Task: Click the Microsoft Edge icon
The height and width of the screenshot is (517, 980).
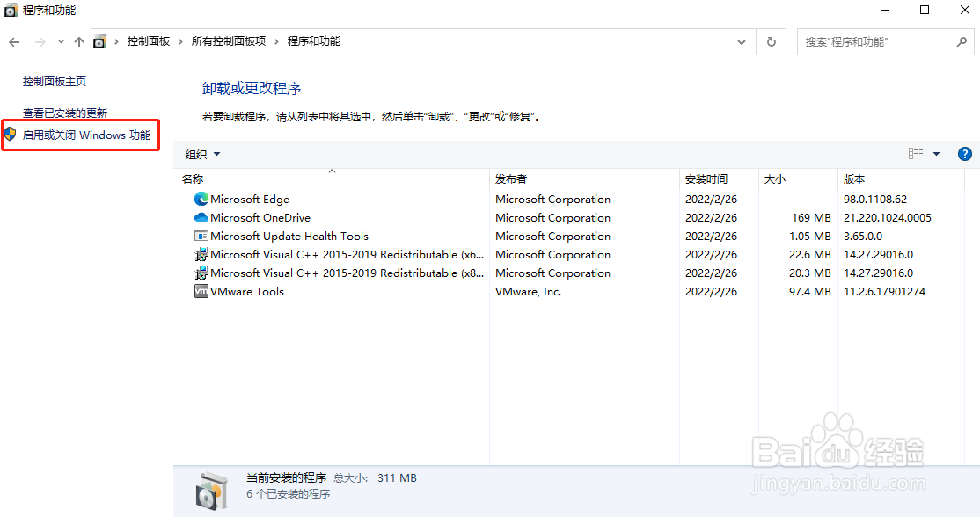Action: (201, 199)
